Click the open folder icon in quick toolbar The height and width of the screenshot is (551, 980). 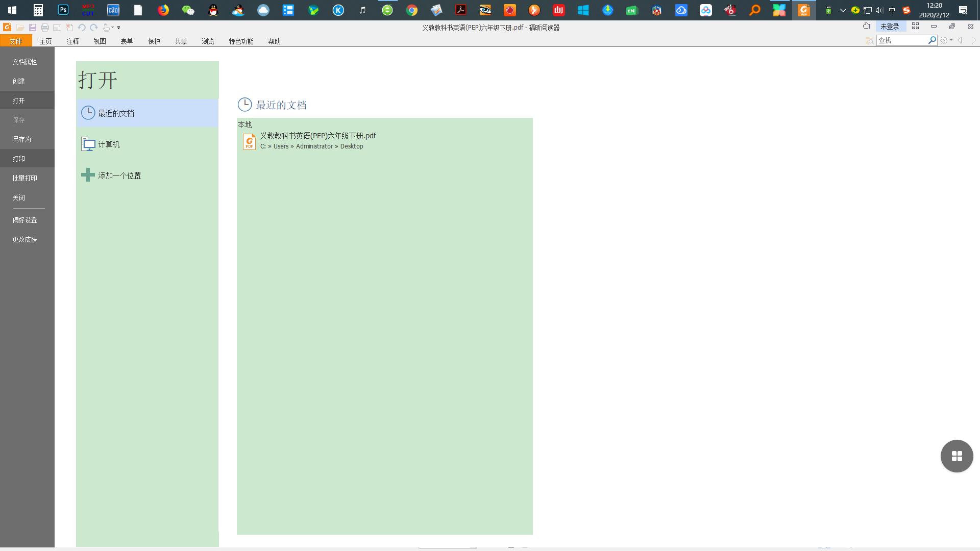[20, 28]
